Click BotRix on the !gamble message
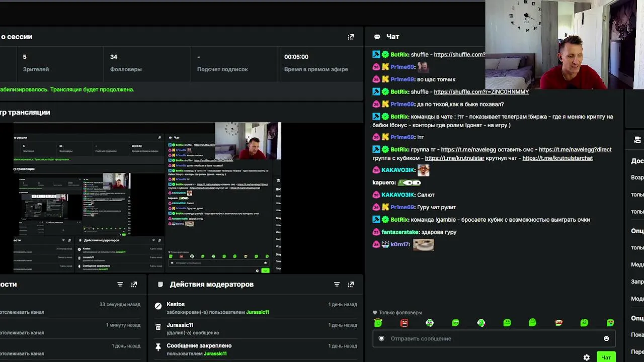Screen dimensions: 644x362 pos(399,220)
